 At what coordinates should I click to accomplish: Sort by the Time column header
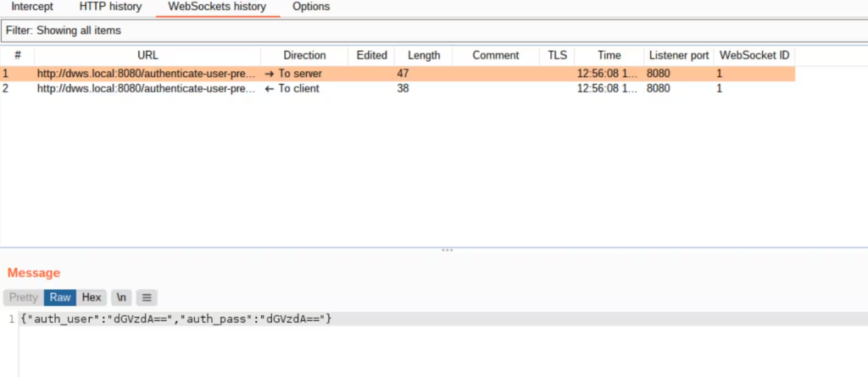tap(609, 55)
